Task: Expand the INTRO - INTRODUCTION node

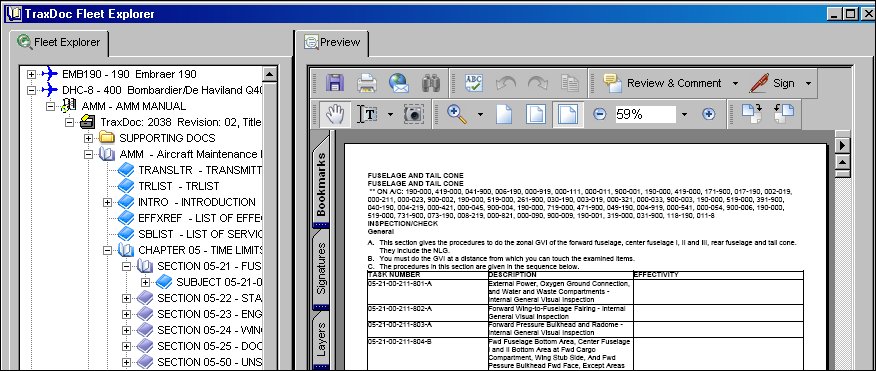Action: (107, 202)
